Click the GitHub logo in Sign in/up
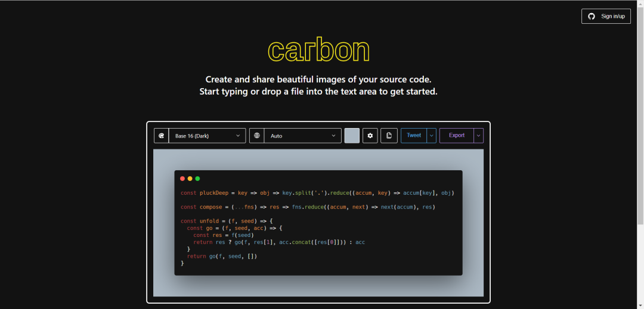 [x=592, y=17]
